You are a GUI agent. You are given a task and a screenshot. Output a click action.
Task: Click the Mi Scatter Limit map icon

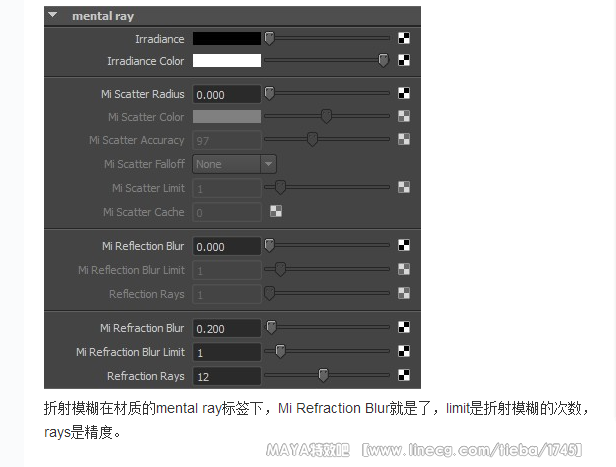404,187
